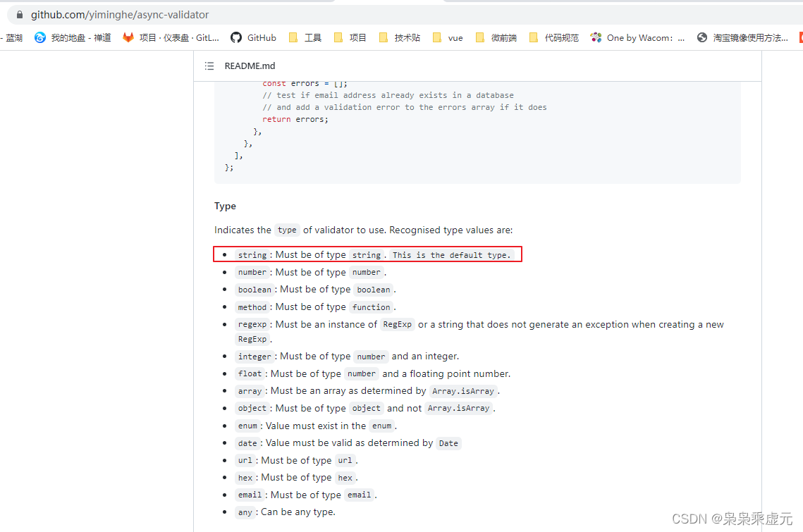Open the 技术贴 bookmark folder
Viewport: 803px width, 532px height.
[400, 37]
